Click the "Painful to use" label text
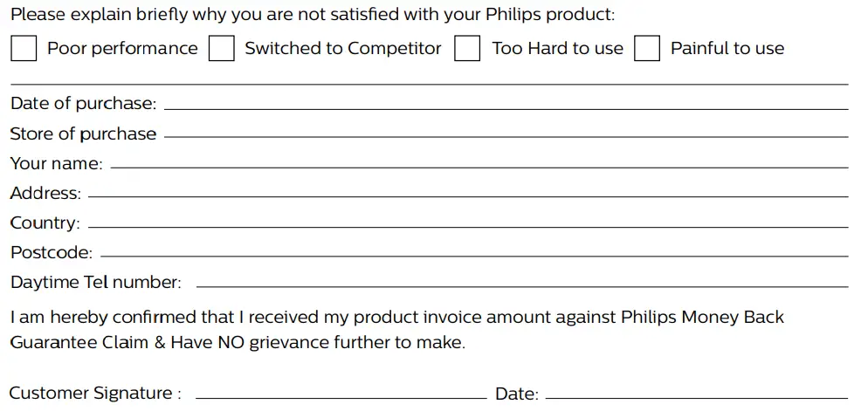Viewport: 868px width, 411px height. pos(727,49)
